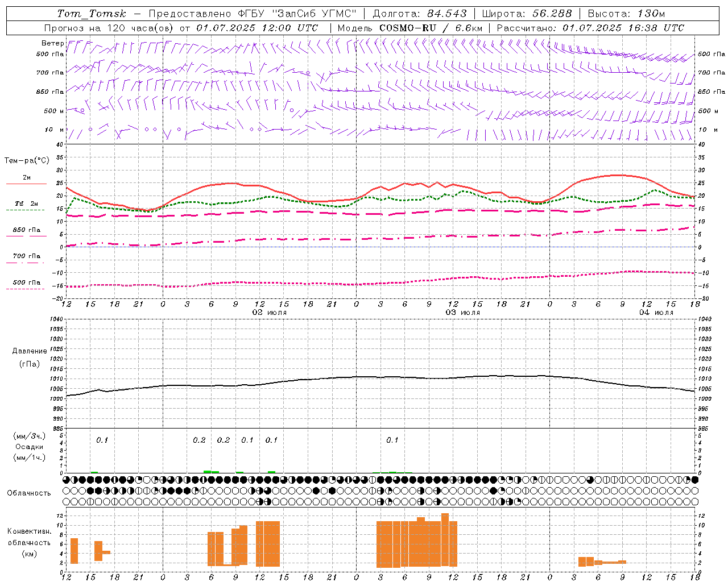
Task: Click the 'Широта: 56.288' latitude value
Action: point(527,14)
